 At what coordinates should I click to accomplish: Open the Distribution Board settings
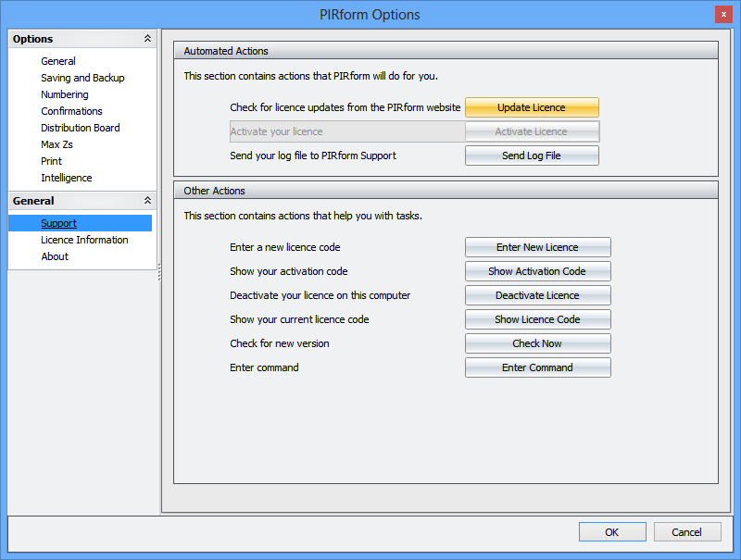tap(81, 128)
